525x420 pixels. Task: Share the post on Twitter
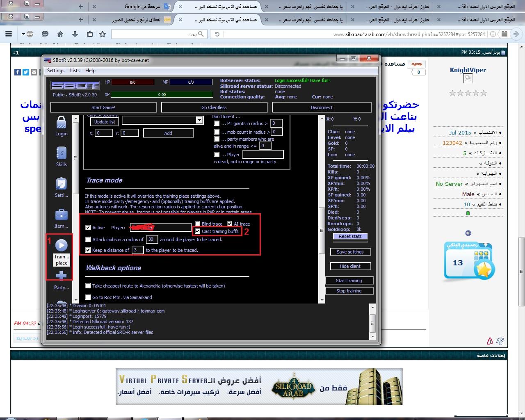26,72
